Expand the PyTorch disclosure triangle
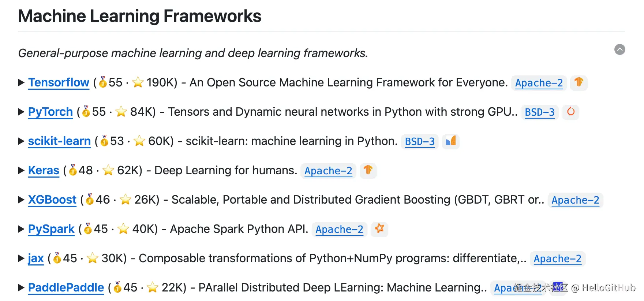This screenshot has height=301, width=644. [21, 112]
